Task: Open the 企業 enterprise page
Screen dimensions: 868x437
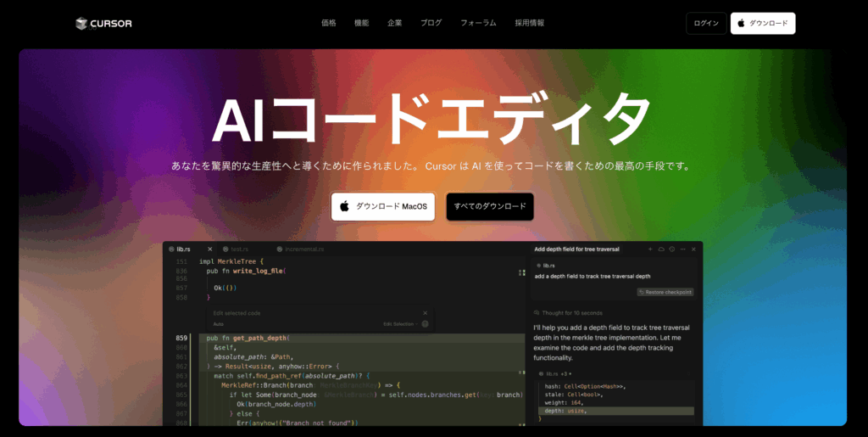Action: click(395, 23)
